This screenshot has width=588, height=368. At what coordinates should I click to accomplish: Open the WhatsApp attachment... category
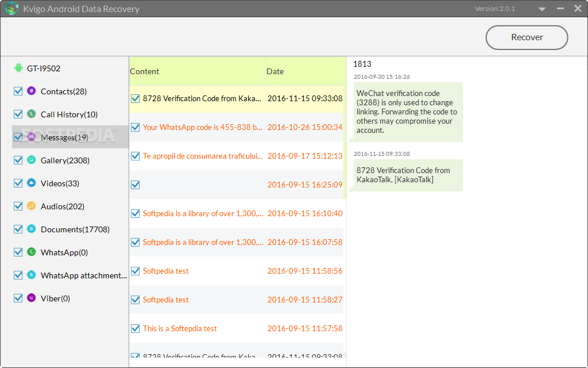tap(84, 275)
